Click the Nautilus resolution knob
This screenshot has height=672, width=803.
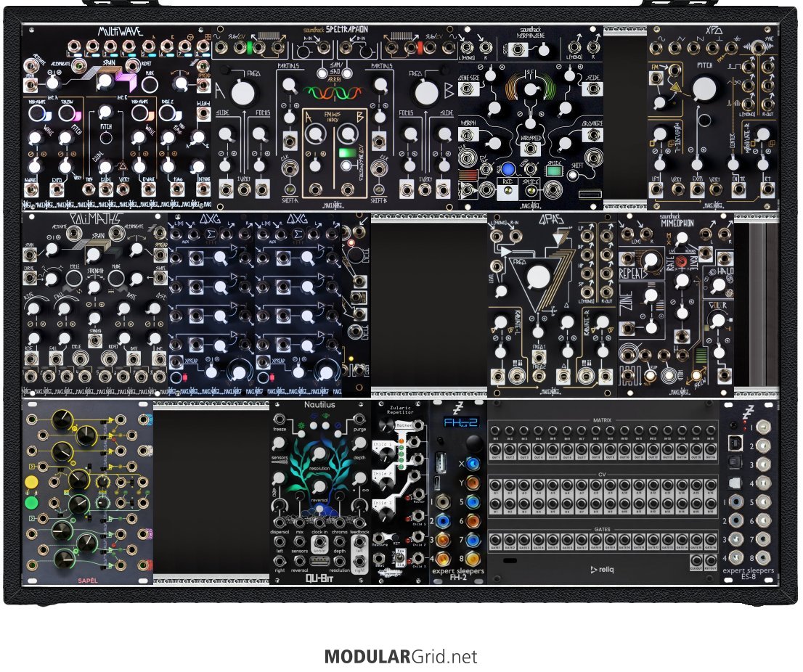(319, 453)
